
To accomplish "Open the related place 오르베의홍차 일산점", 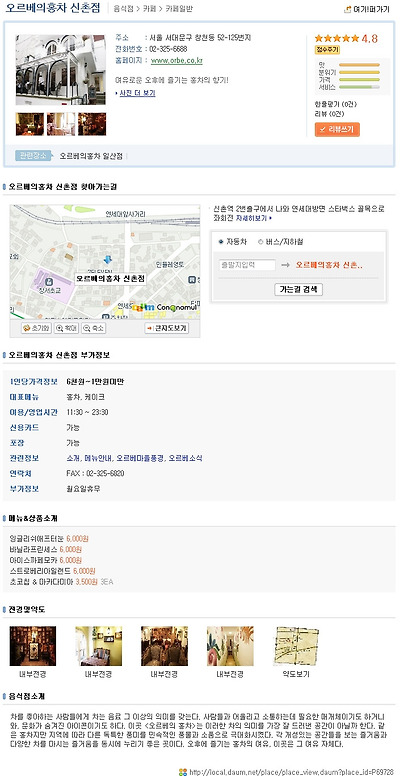I will pyautogui.click(x=92, y=155).
